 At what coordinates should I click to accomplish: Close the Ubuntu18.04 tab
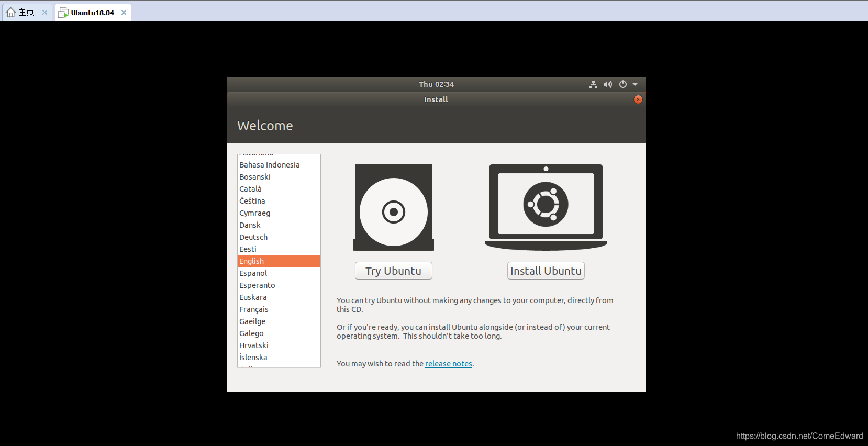tap(124, 13)
